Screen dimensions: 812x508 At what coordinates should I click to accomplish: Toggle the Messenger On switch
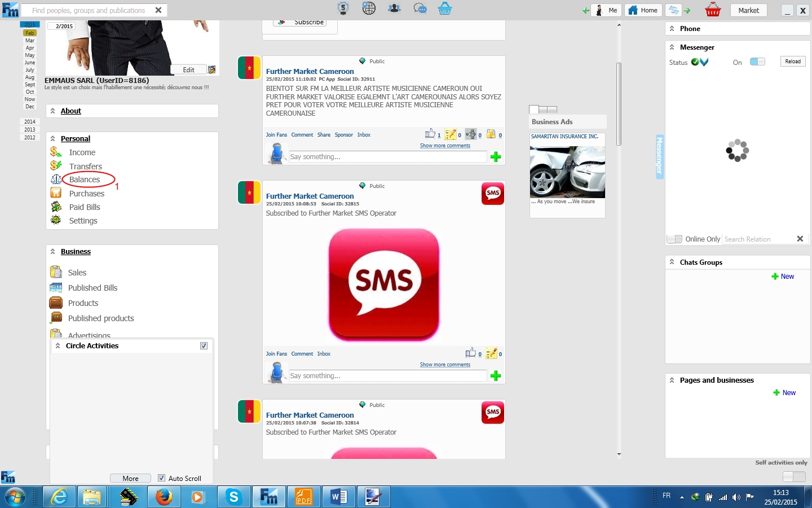coord(757,62)
